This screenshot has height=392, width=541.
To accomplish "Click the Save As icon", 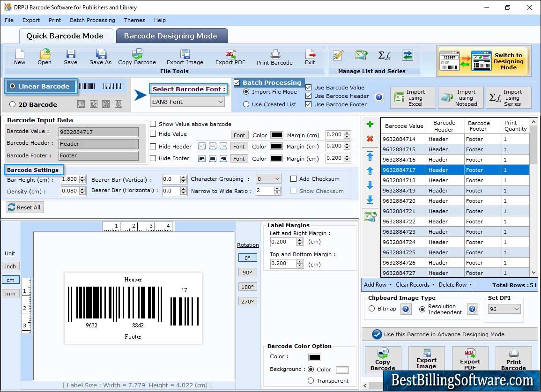I will (100, 57).
